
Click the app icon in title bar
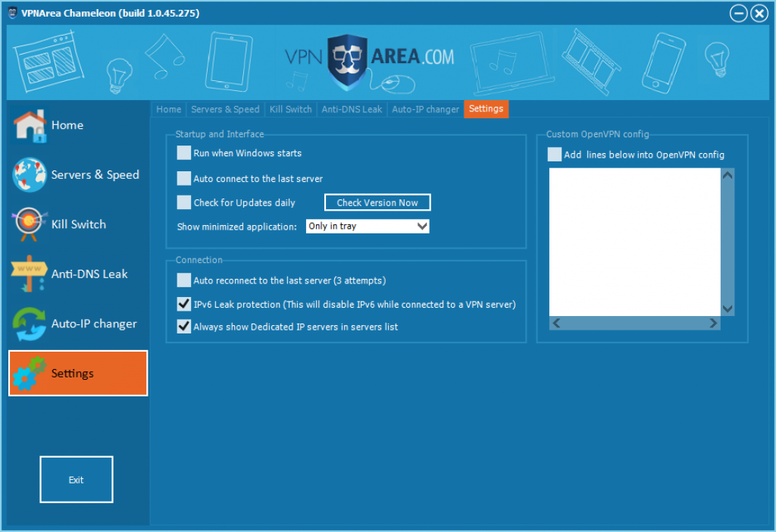point(13,13)
